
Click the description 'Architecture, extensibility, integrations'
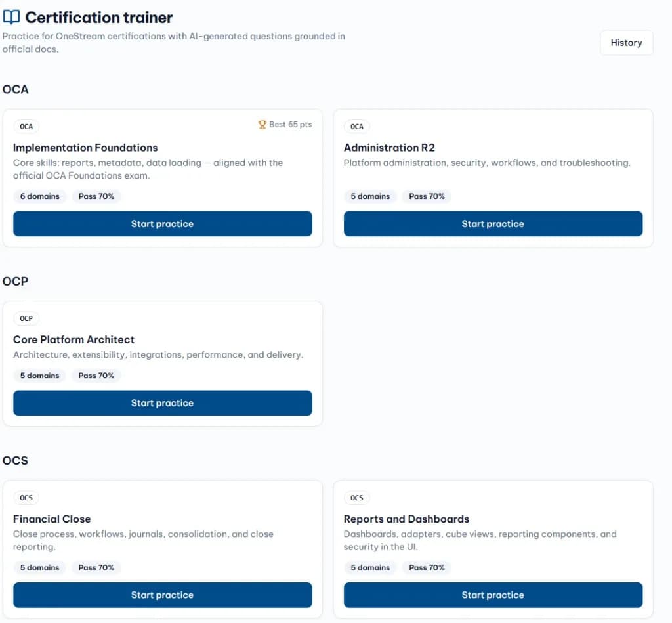tap(158, 355)
